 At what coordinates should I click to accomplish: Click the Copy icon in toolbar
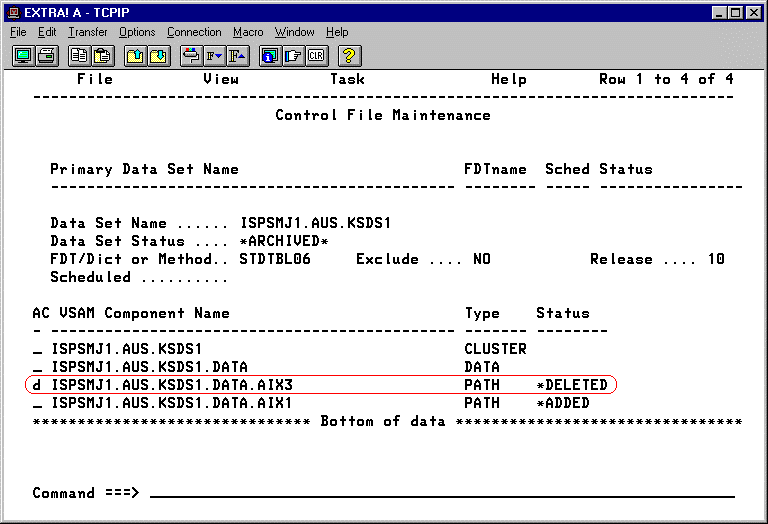pos(79,55)
